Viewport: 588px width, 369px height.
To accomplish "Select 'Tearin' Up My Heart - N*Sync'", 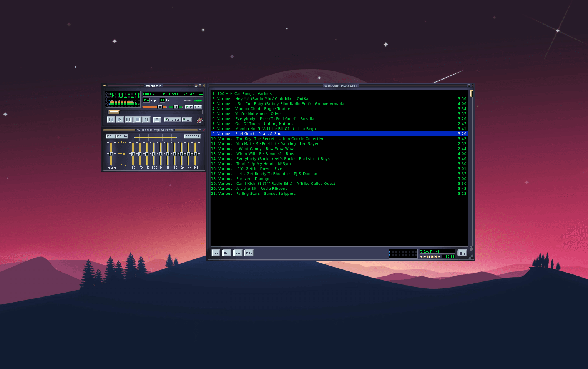I will tap(339, 164).
